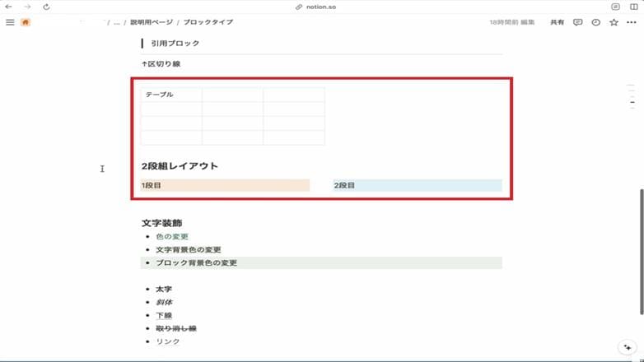Open the comments panel icon

(x=577, y=22)
